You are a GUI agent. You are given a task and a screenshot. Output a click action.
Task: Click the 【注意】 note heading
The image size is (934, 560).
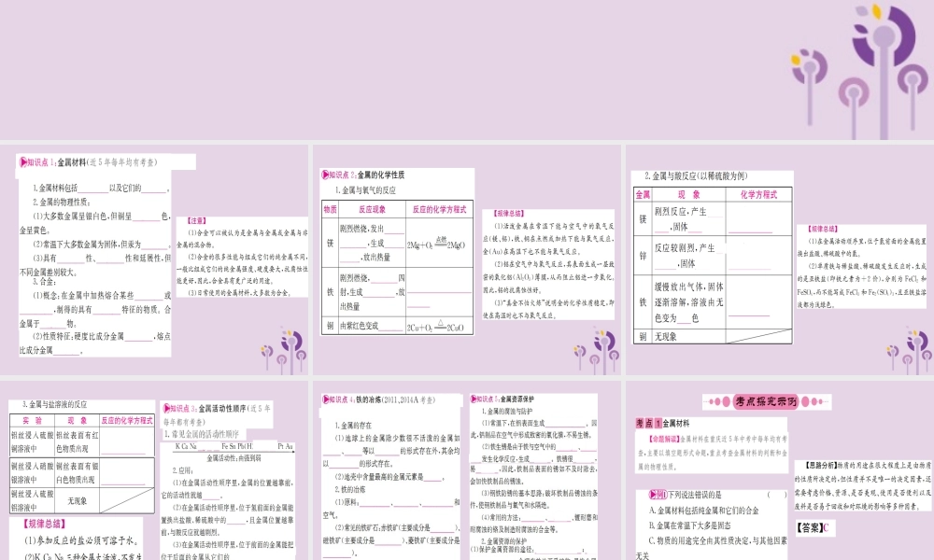[196, 221]
